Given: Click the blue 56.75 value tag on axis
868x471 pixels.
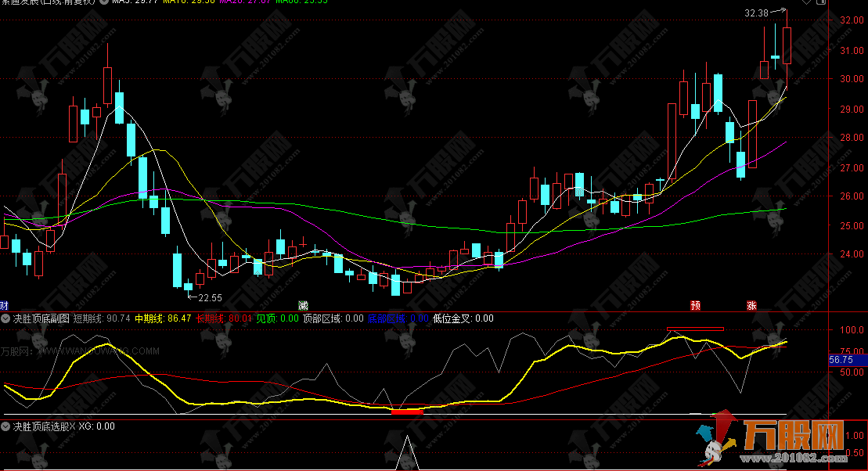Looking at the screenshot, I should (840, 360).
